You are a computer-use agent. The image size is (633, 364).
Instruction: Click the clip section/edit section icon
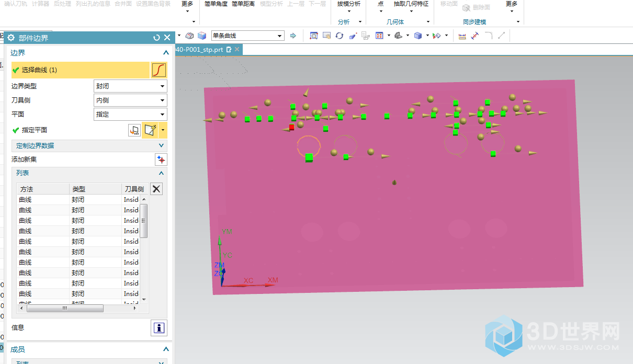click(436, 36)
